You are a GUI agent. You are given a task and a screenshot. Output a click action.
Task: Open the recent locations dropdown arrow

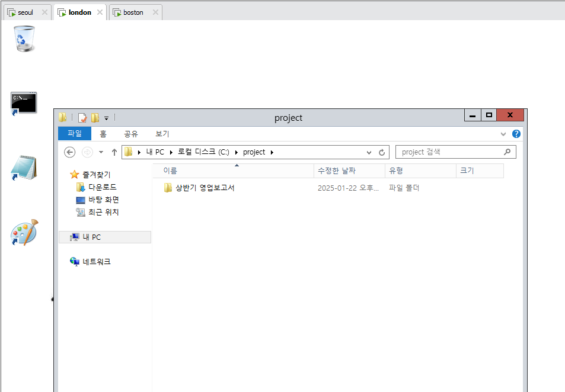(x=101, y=152)
